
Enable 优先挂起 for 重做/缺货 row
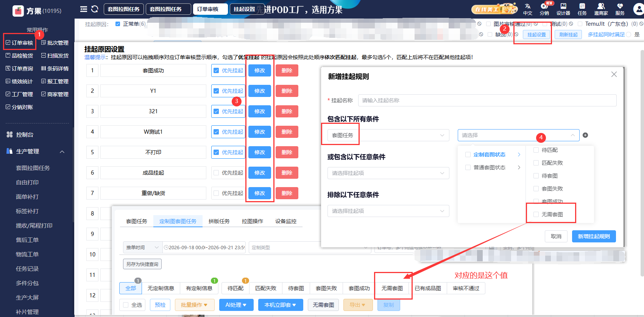tap(216, 193)
